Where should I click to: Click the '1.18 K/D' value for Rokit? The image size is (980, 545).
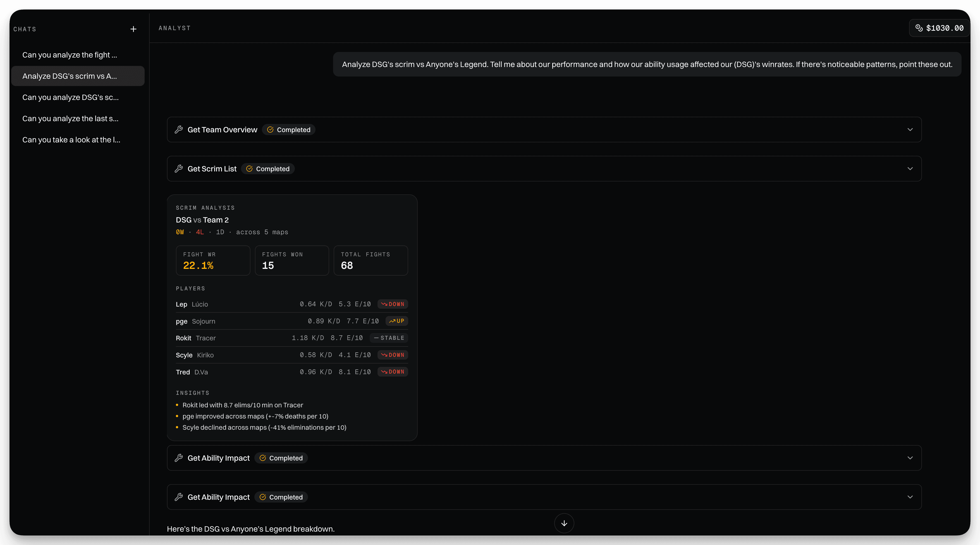[308, 338]
